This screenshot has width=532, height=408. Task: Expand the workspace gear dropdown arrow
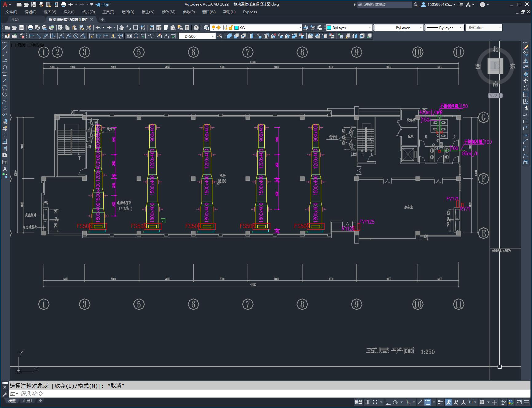tap(488, 402)
